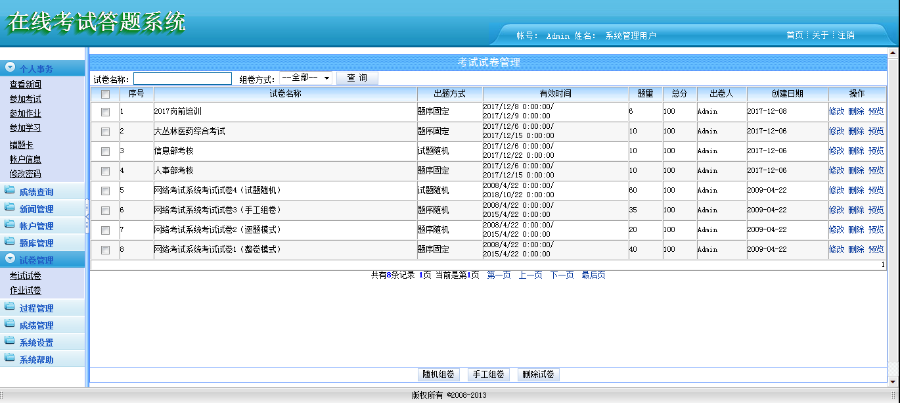Click the 试卷名称 column header
The image size is (900, 403).
click(285, 93)
